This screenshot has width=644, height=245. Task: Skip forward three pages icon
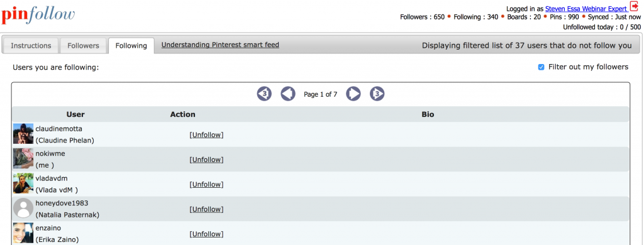pos(377,94)
